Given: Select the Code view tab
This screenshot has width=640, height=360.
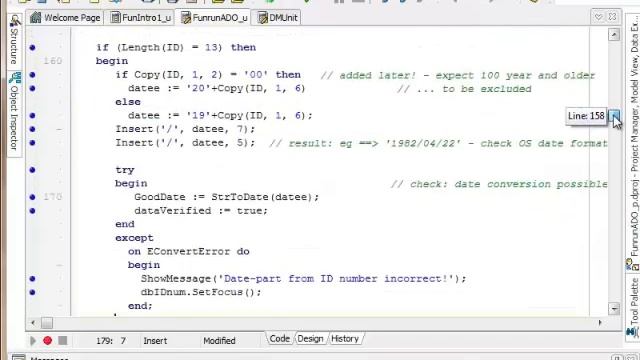Looking at the screenshot, I should point(280,339).
